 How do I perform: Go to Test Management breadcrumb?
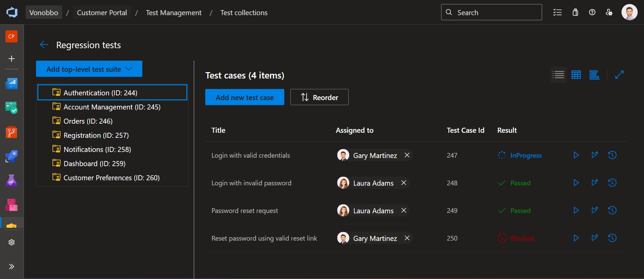[x=174, y=12]
